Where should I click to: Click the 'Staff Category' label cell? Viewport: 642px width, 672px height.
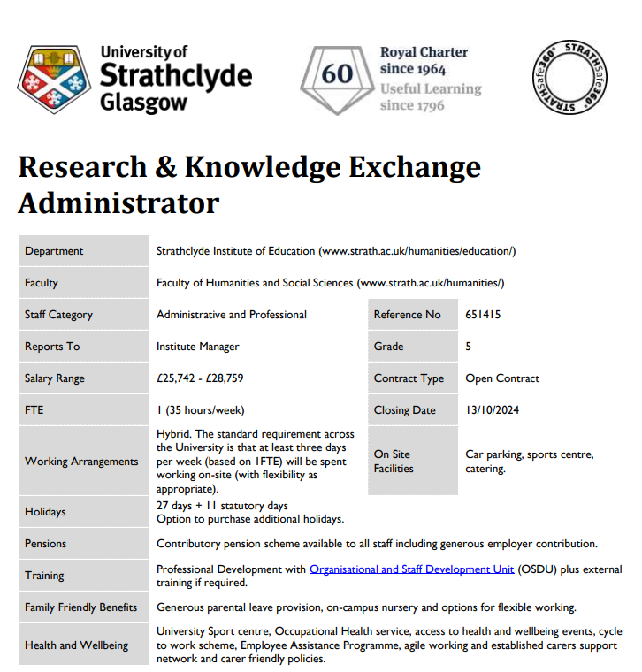(84, 315)
